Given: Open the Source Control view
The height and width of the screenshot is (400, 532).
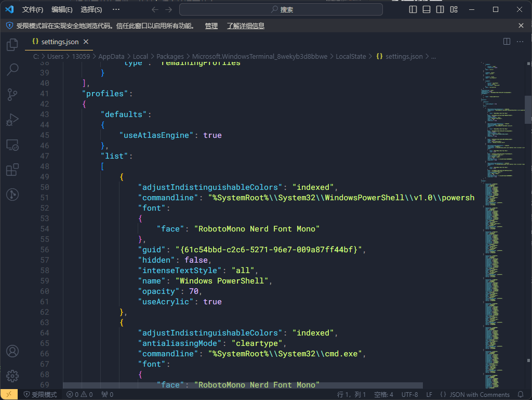Looking at the screenshot, I should click(x=12, y=94).
